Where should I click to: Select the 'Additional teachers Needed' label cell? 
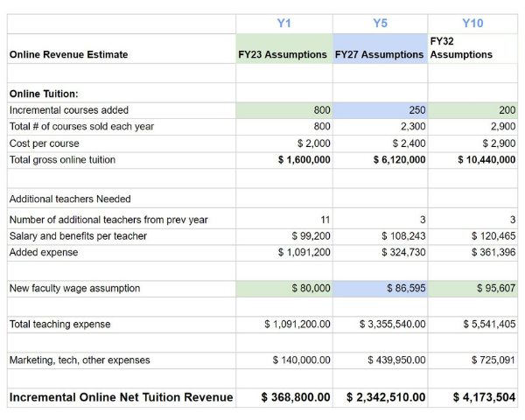tap(70, 199)
